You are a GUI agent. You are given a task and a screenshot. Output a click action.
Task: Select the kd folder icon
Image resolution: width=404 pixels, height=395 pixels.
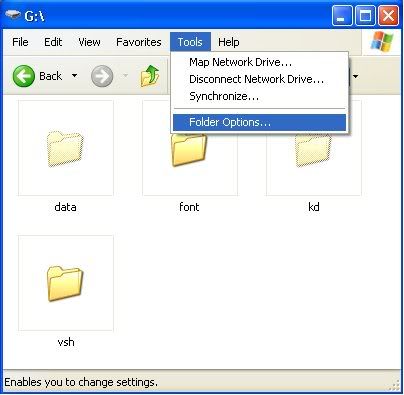(x=313, y=149)
